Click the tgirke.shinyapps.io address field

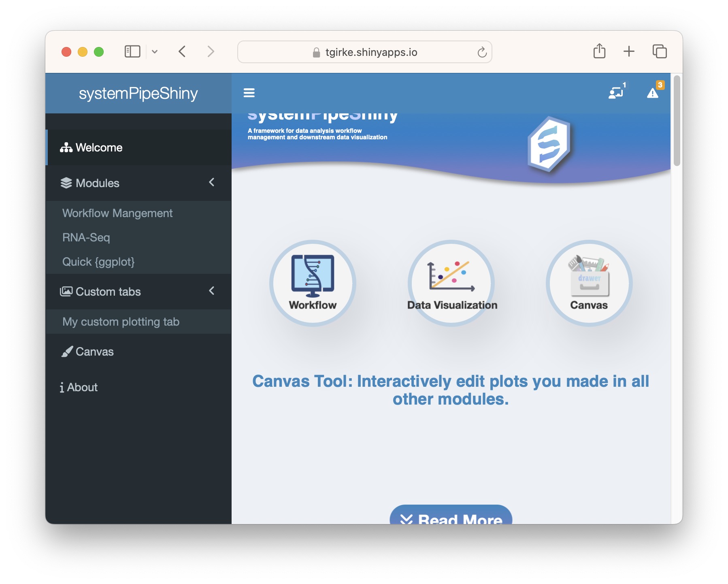click(x=364, y=52)
